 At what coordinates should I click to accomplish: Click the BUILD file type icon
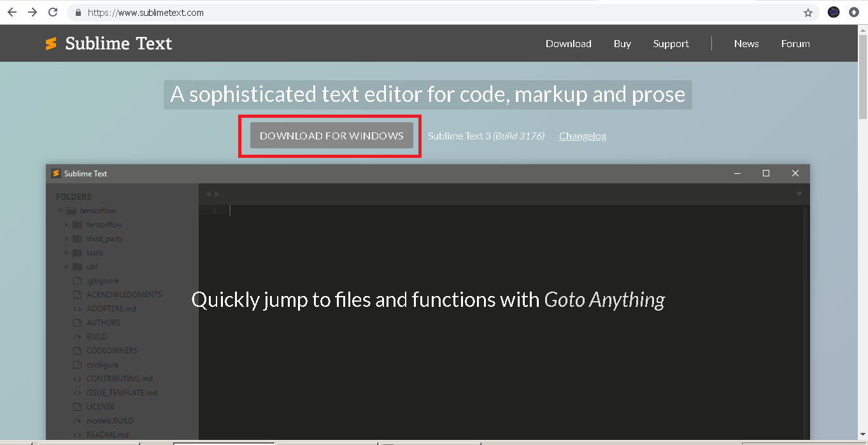tap(78, 336)
